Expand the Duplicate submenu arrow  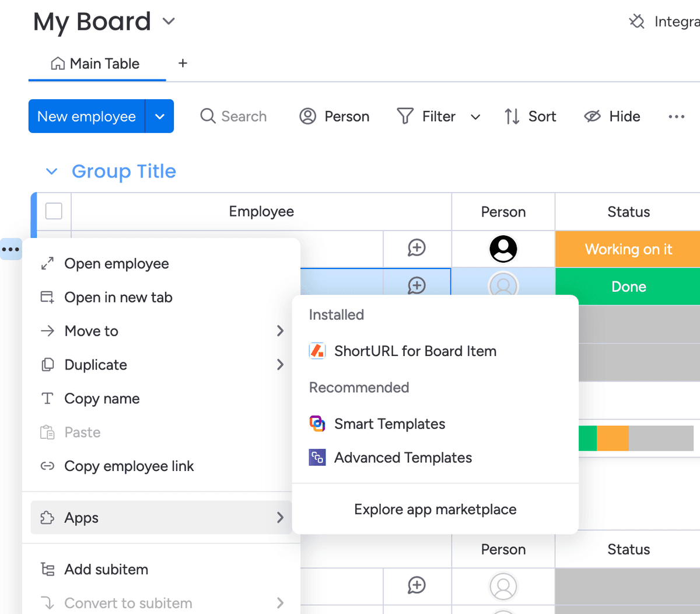point(280,365)
